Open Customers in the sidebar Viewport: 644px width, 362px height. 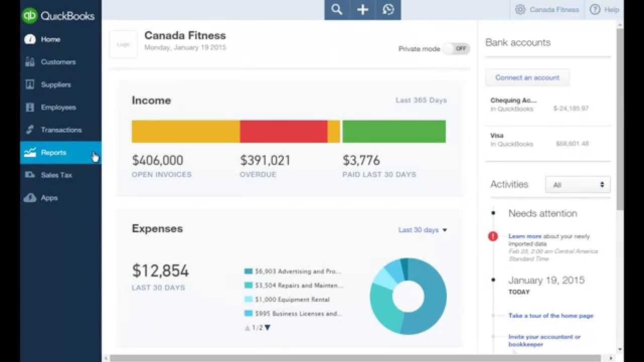pos(60,62)
